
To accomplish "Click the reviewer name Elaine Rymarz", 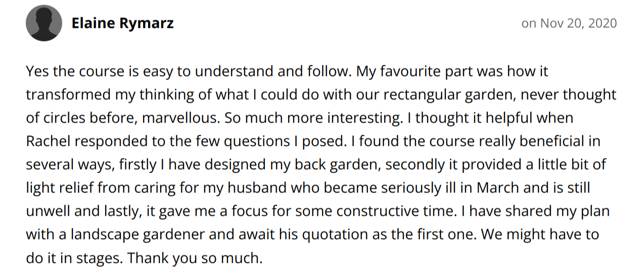I will coord(122,24).
